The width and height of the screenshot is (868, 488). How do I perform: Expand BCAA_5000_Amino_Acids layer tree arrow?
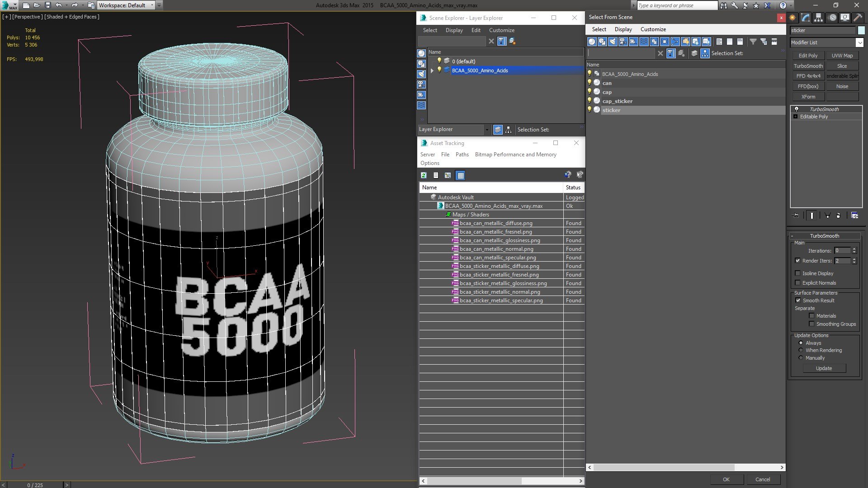[x=432, y=70]
